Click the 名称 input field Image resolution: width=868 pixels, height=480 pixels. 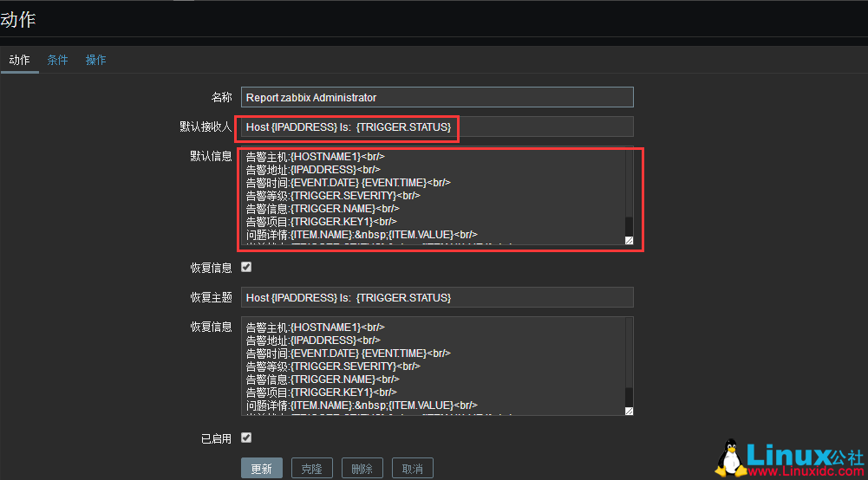pos(437,97)
